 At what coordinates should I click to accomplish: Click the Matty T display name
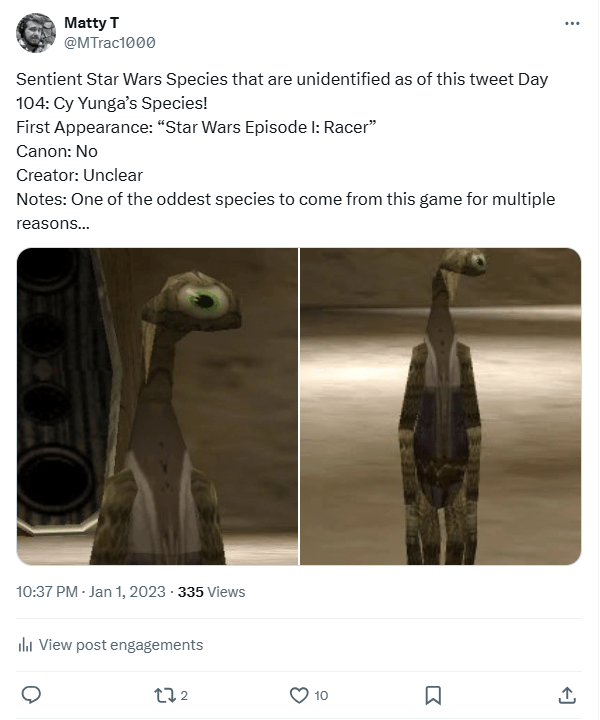click(91, 22)
